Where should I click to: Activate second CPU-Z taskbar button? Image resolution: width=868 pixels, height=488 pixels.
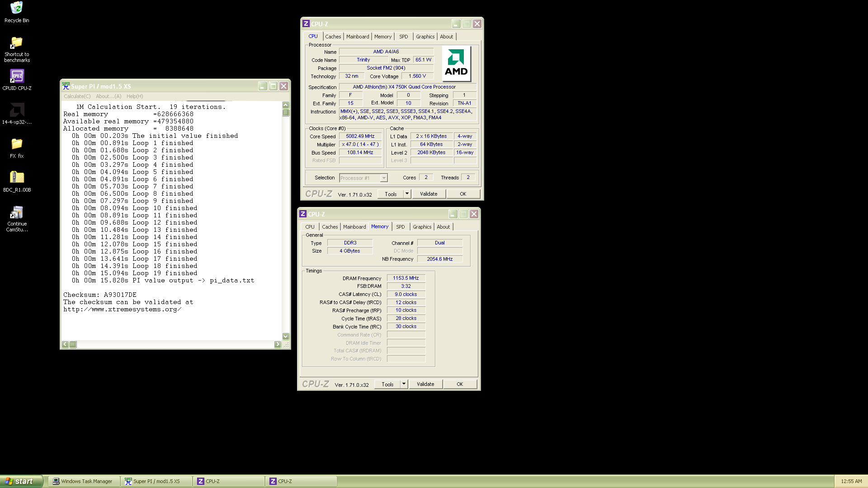click(301, 481)
